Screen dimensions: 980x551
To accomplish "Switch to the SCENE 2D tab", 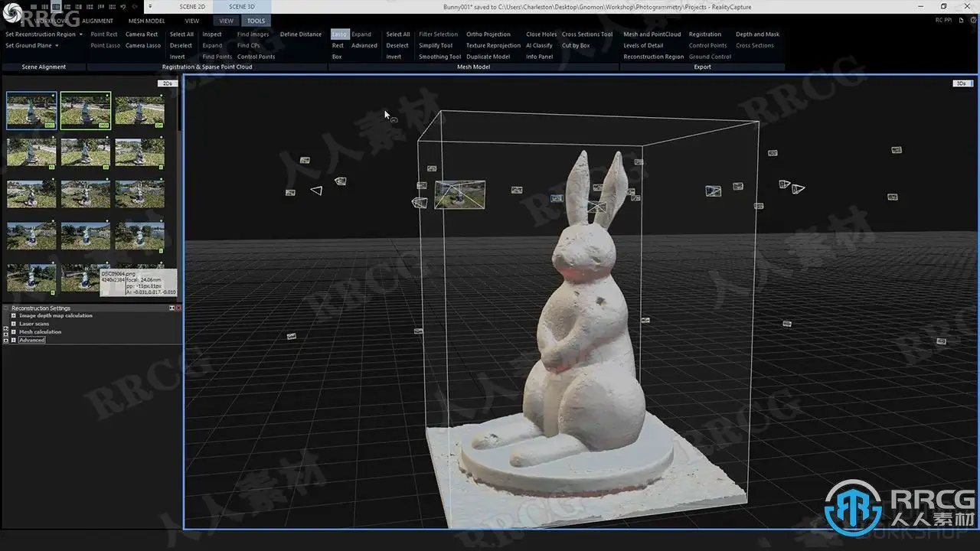I will [x=192, y=6].
